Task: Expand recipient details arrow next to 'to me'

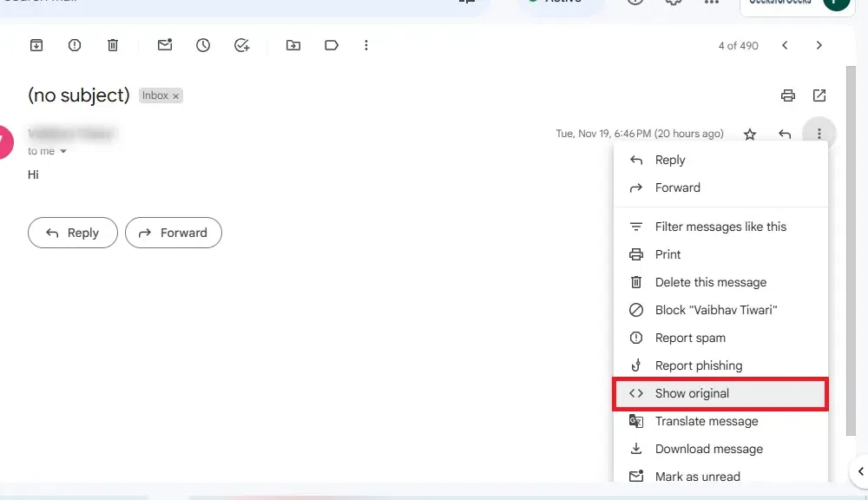Action: point(63,151)
